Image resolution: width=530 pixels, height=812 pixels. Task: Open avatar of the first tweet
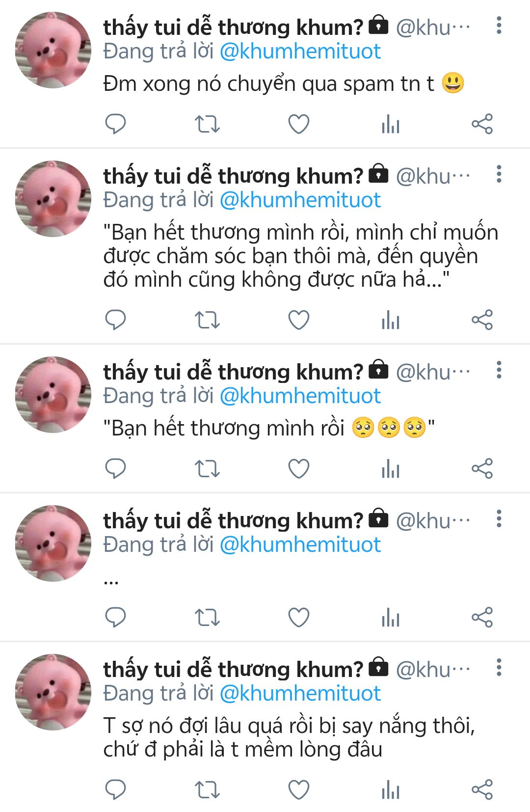pyautogui.click(x=53, y=50)
